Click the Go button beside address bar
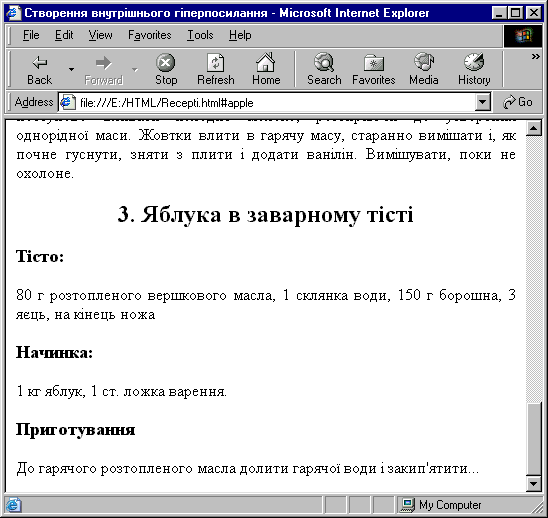Screen dimensions: 548x518 [518, 102]
